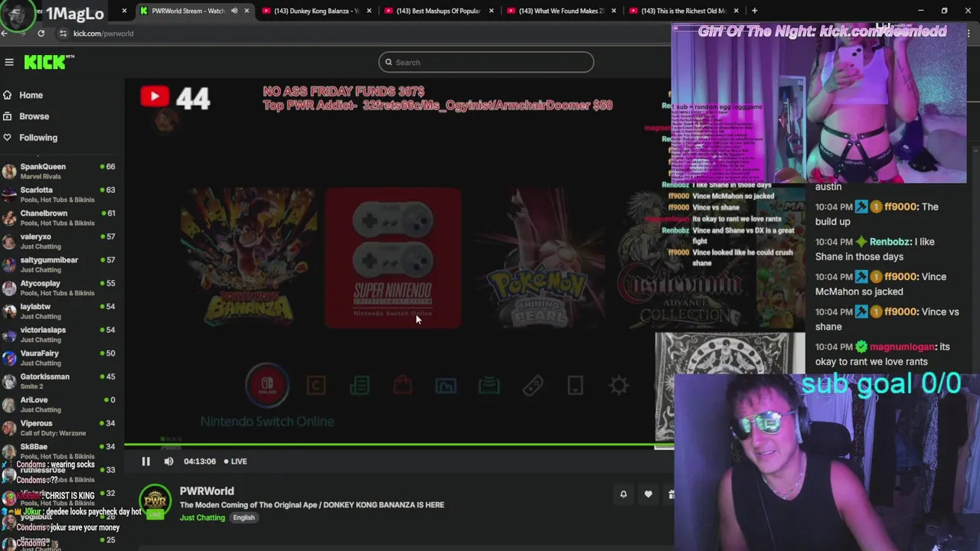
Task: Mute the PWRWorld Stream browser tab audio
Action: click(x=234, y=11)
